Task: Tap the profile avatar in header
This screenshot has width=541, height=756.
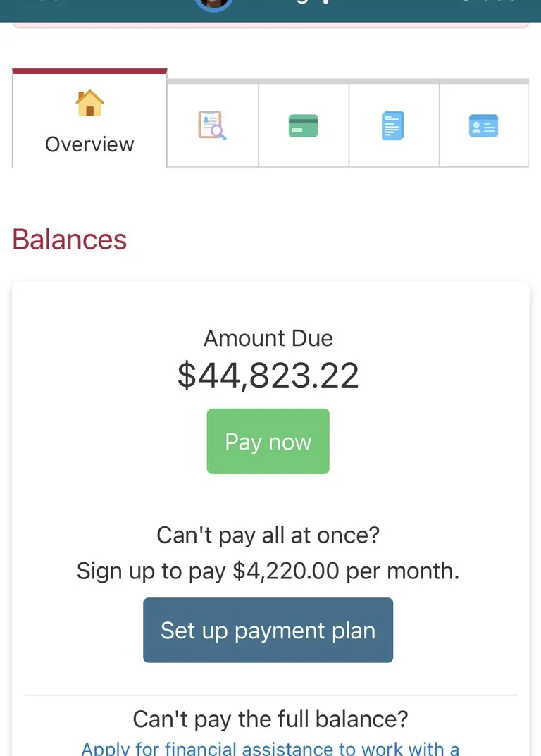Action: 213,4
